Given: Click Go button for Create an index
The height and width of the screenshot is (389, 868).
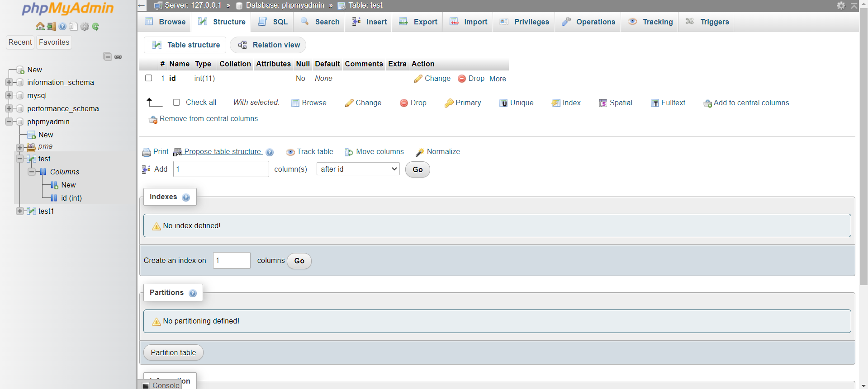Looking at the screenshot, I should click(299, 261).
